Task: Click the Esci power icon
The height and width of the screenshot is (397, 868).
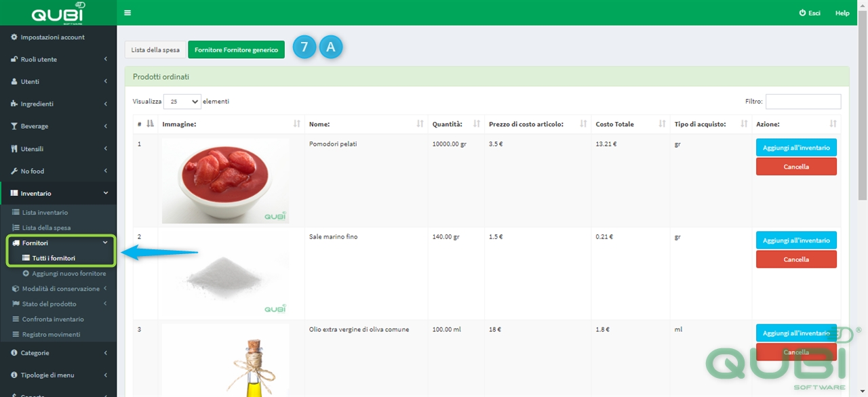Action: pyautogui.click(x=802, y=13)
